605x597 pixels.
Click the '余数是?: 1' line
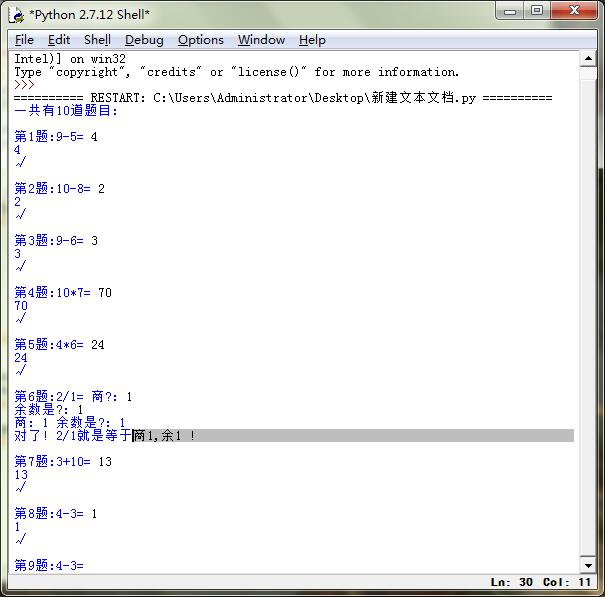pos(49,409)
